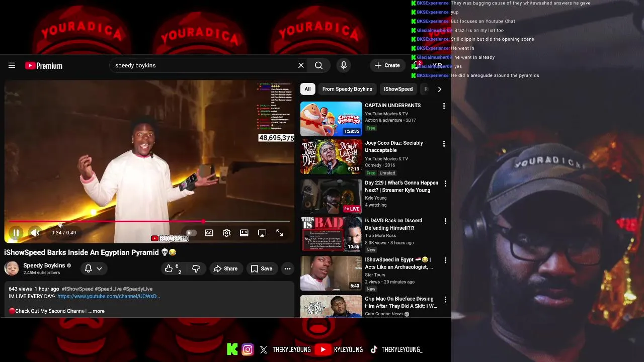
Task: Open the Speedy Boykins channel name link
Action: tap(44, 265)
